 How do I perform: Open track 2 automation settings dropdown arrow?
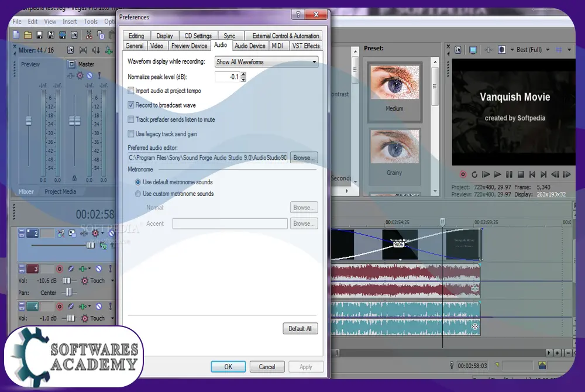click(x=102, y=233)
